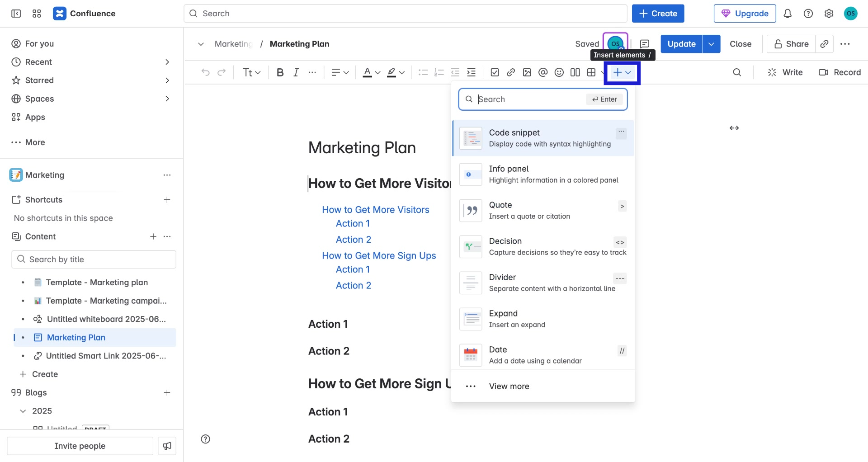The image size is (868, 462).
Task: Expand the 2025 section under Blogs
Action: pyautogui.click(x=23, y=410)
